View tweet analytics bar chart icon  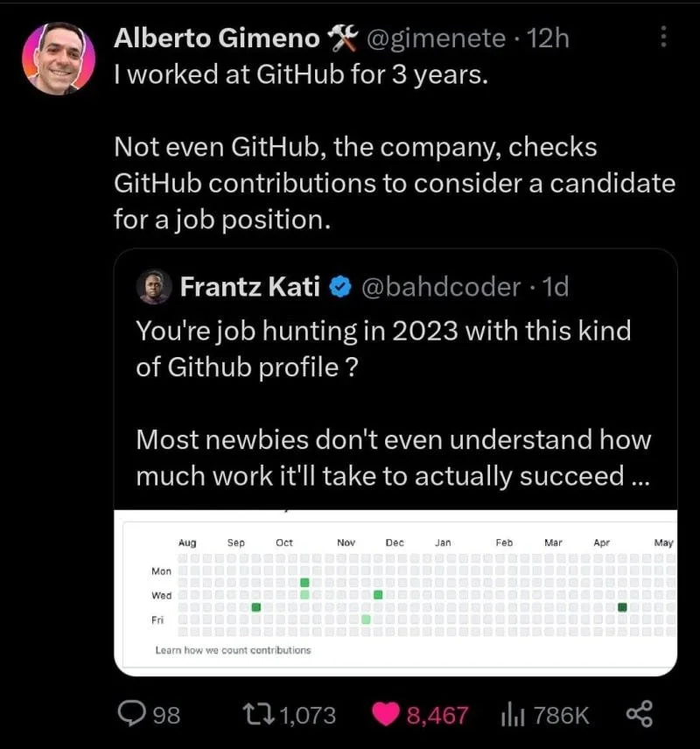pyautogui.click(x=513, y=715)
